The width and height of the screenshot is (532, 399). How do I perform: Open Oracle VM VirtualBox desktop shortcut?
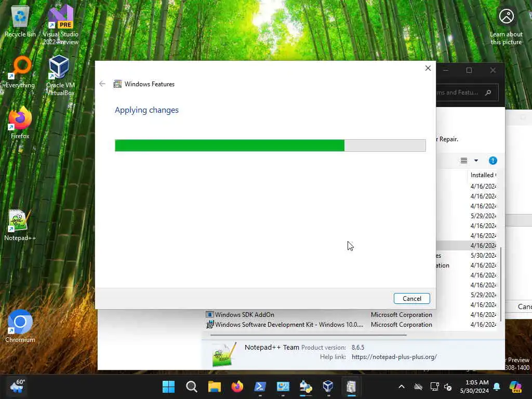point(60,75)
